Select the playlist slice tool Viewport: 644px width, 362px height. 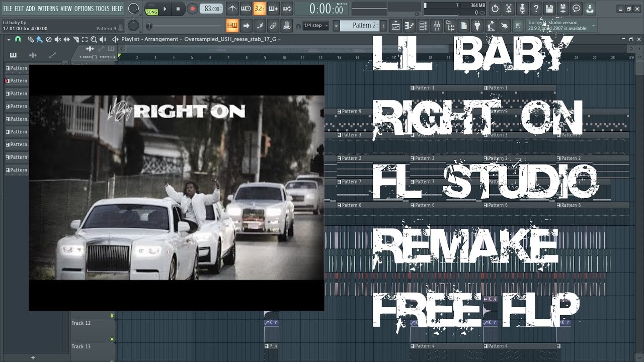(76, 39)
